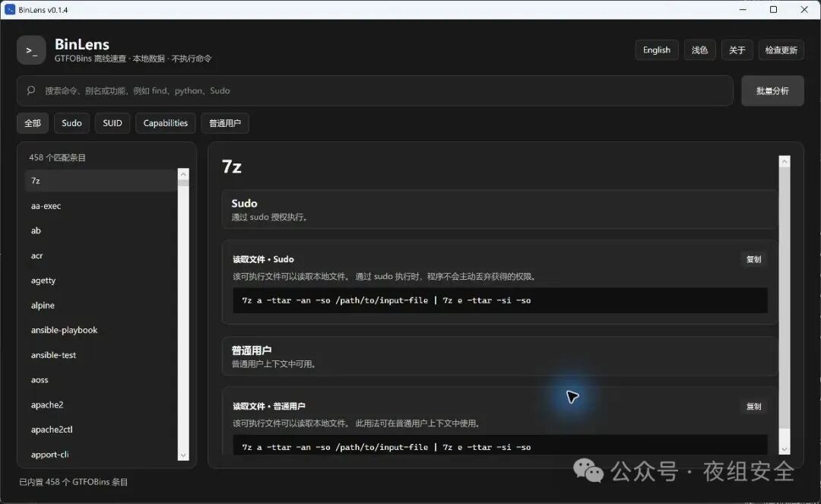Select the Sudo filter tab
821x504 pixels.
(71, 123)
